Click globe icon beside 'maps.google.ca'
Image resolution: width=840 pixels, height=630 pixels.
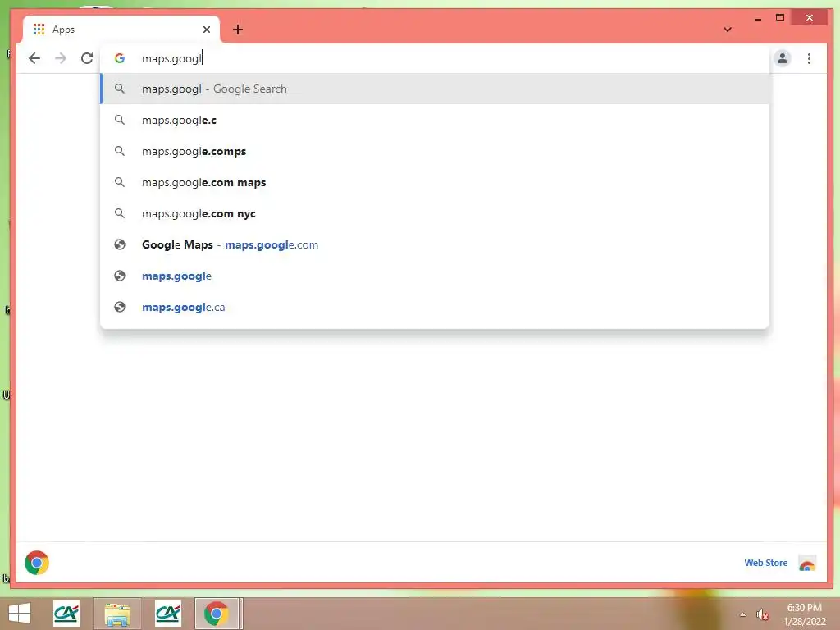tap(120, 307)
